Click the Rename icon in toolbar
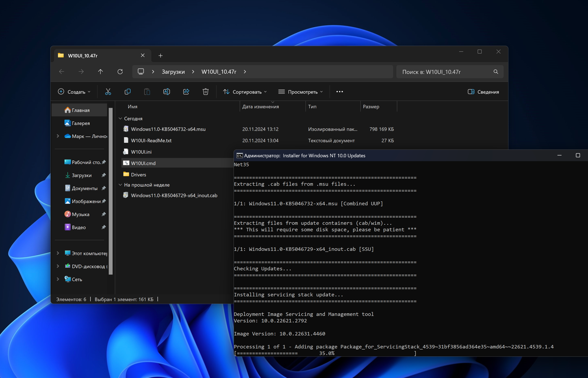 167,92
